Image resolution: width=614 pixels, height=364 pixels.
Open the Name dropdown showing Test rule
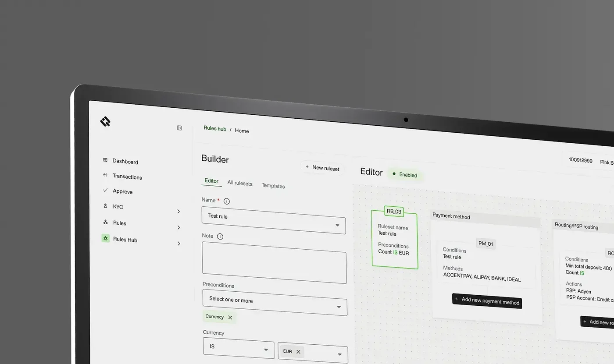[274, 220]
